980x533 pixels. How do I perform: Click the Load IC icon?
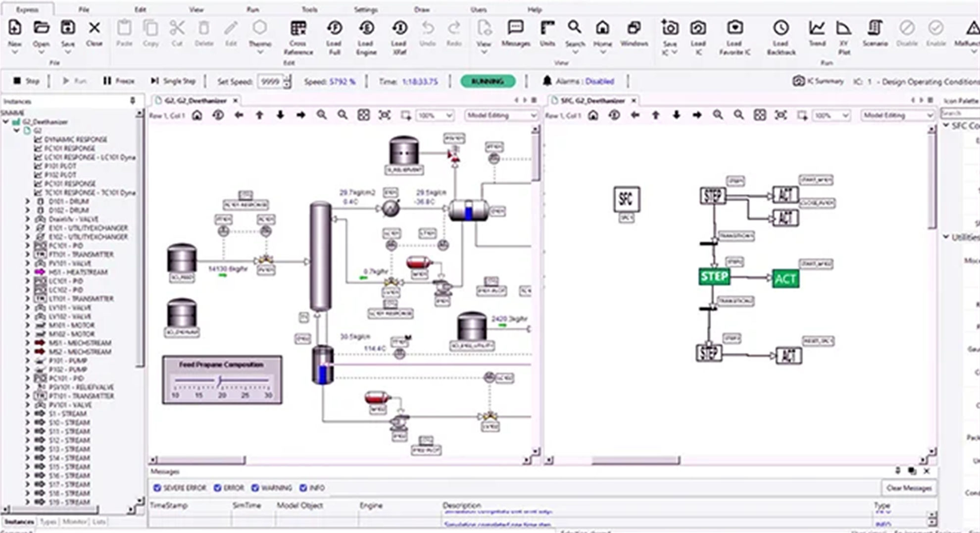point(698,28)
